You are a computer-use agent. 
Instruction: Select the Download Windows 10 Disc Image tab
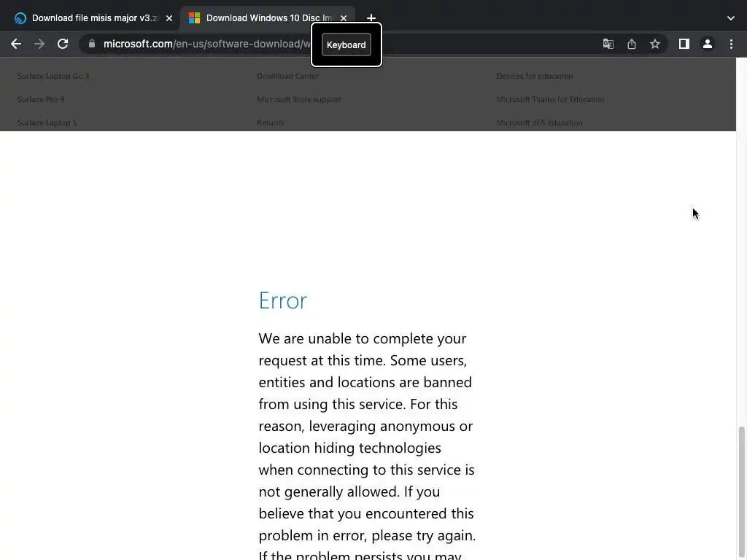click(267, 18)
